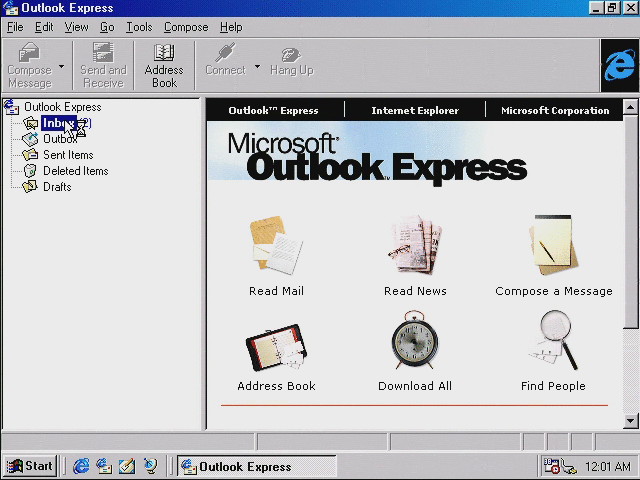The width and height of the screenshot is (640, 480).
Task: Open the View menu
Action: pyautogui.click(x=76, y=27)
